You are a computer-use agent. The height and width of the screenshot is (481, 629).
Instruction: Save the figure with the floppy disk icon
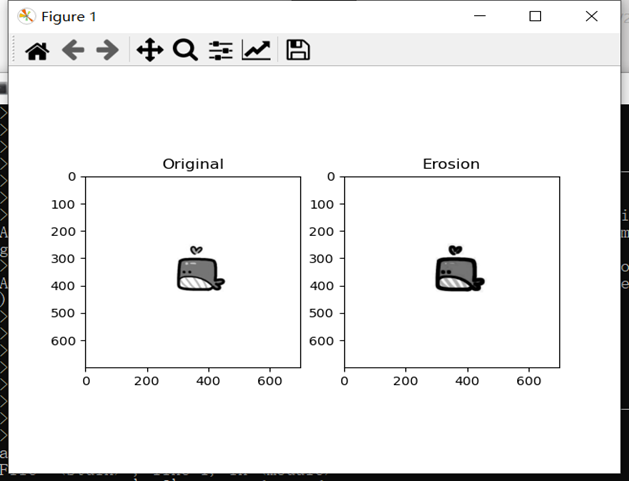[298, 50]
